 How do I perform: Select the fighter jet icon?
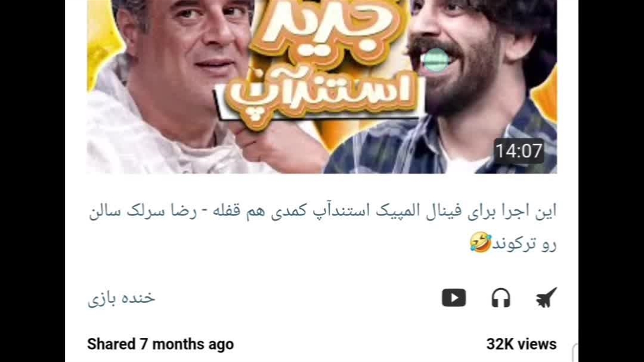[x=546, y=298]
